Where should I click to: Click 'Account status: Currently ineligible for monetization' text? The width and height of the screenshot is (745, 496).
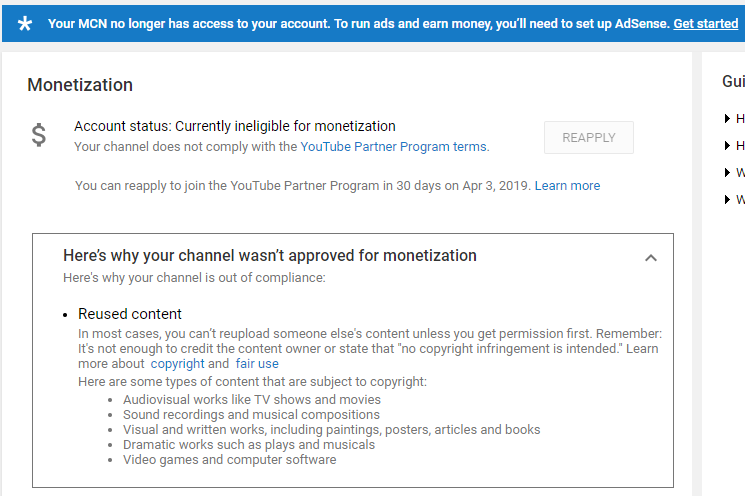(x=235, y=126)
